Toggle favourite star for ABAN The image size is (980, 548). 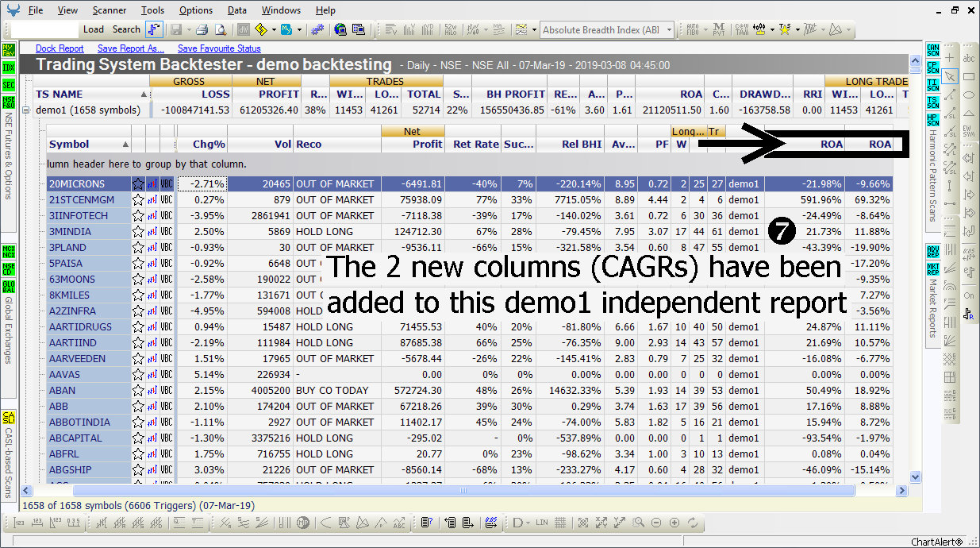click(138, 390)
